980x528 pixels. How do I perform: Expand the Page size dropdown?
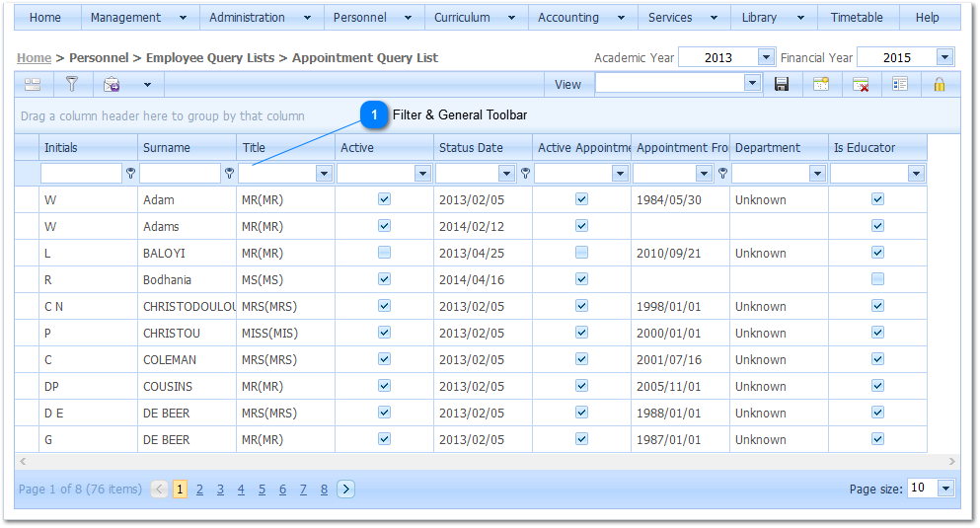click(945, 489)
